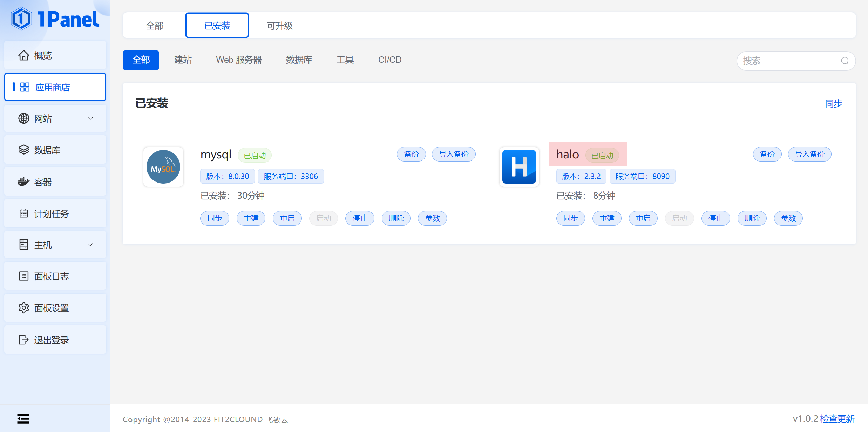
Task: Click 重启 for halo
Action: (643, 218)
